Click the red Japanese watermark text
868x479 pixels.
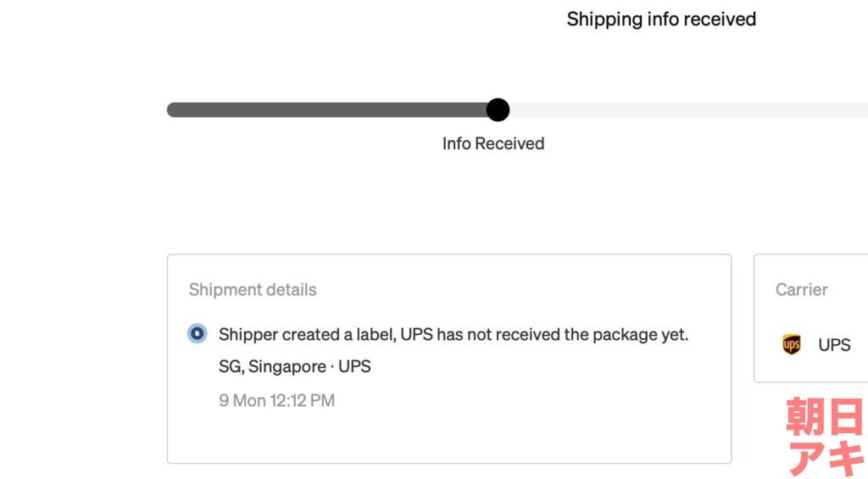click(x=826, y=437)
